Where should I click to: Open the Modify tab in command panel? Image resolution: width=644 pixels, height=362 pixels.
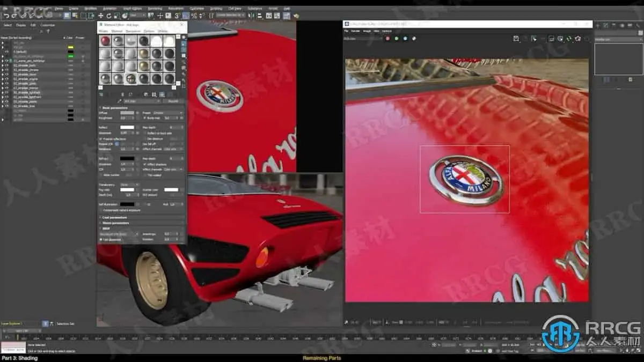[x=606, y=25]
